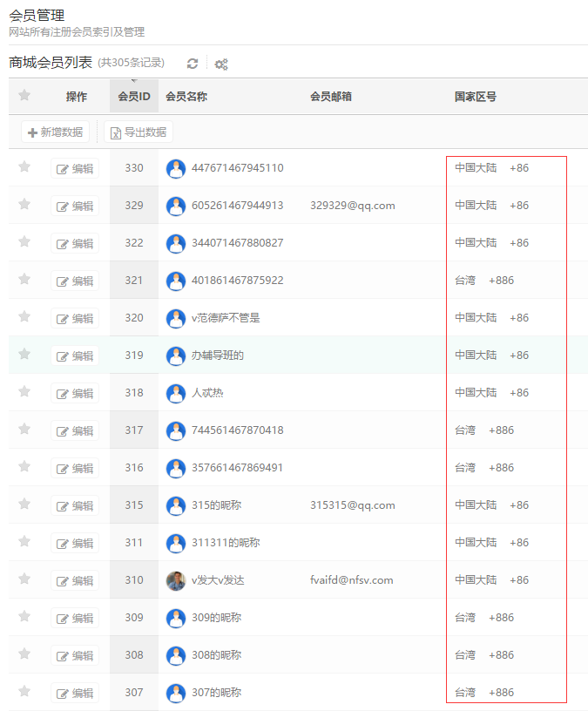Click member name 447671467945110
Image resolution: width=588 pixels, height=711 pixels.
click(x=237, y=168)
